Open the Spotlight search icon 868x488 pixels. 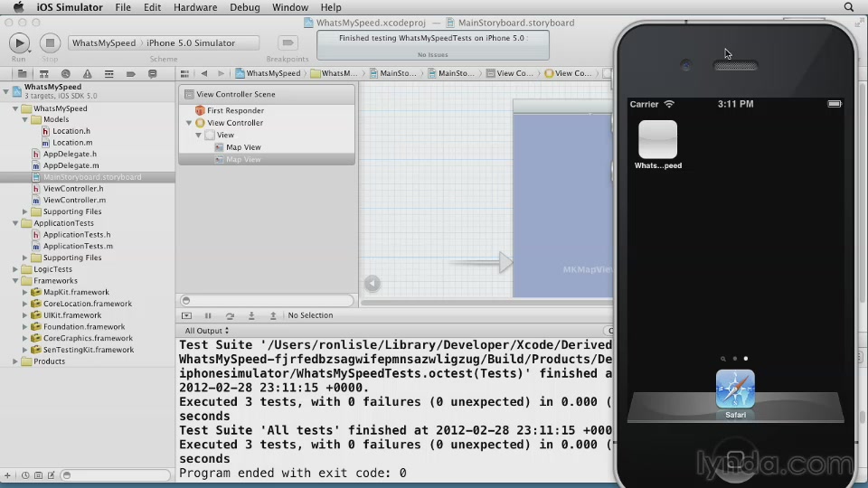click(x=849, y=7)
